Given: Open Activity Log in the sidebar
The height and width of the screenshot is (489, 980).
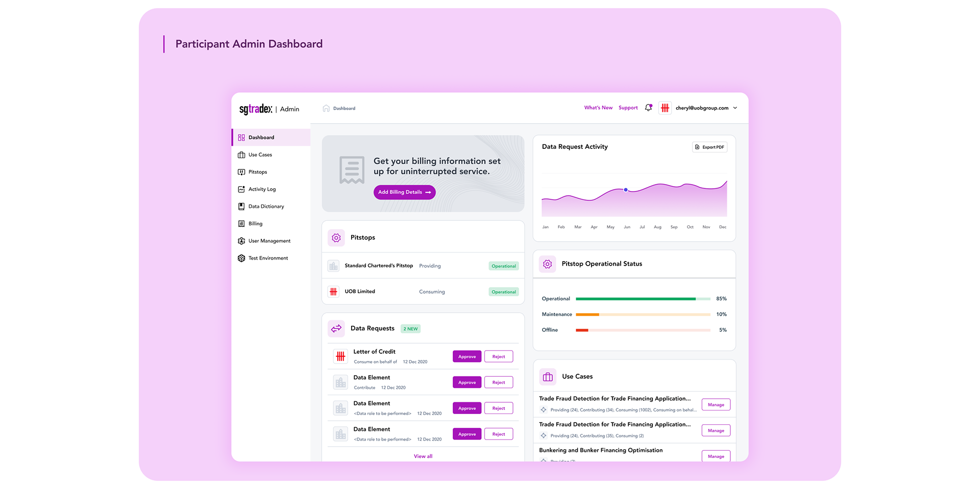Looking at the screenshot, I should tap(271, 189).
